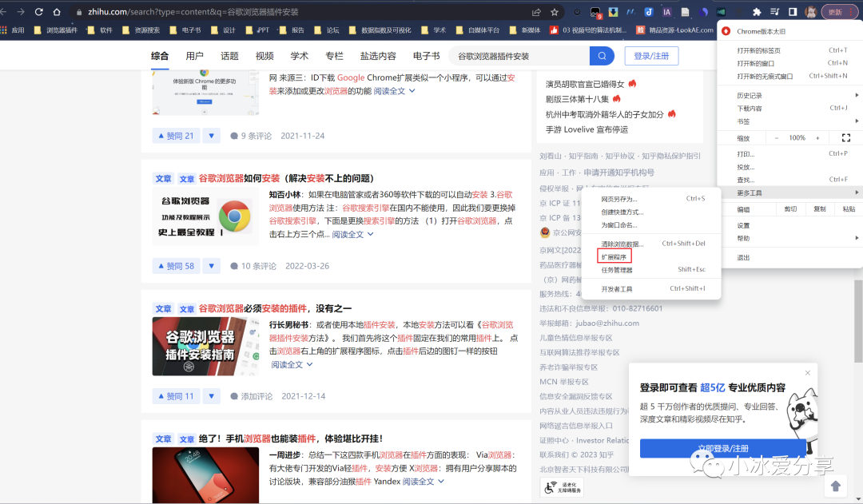Open the profile avatar in toolbar
863x504 pixels.
[811, 11]
